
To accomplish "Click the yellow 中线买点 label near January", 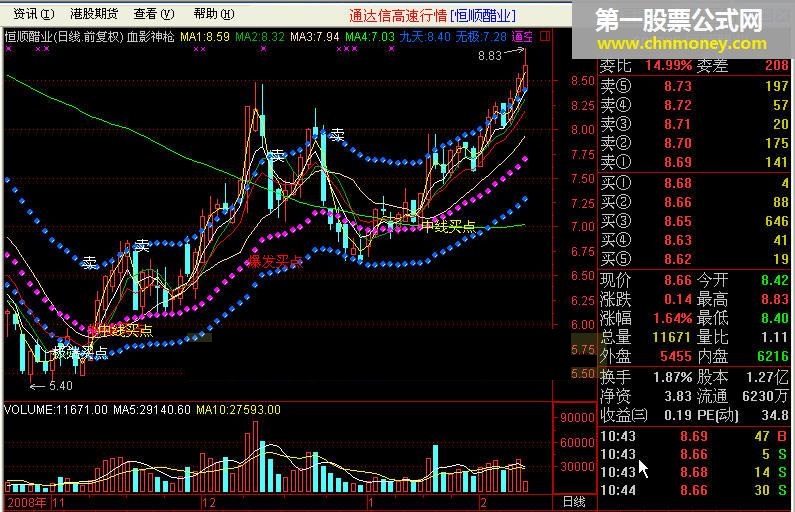I will (x=449, y=226).
